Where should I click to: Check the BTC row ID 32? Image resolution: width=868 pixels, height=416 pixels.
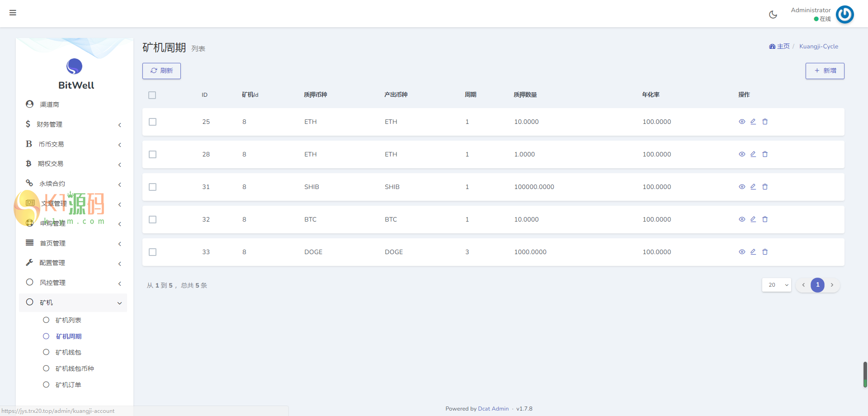(153, 220)
